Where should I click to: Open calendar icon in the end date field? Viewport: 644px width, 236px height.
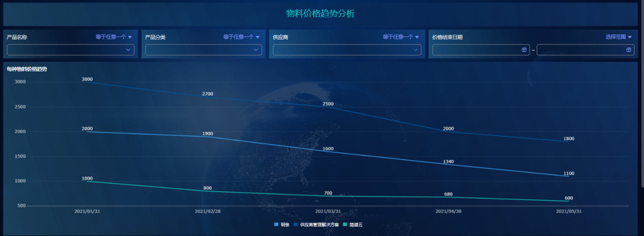pos(628,50)
